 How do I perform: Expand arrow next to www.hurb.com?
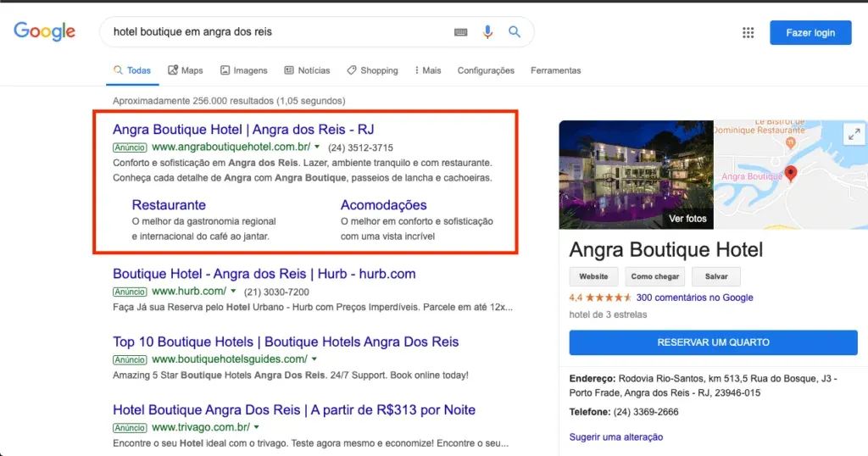click(x=234, y=291)
